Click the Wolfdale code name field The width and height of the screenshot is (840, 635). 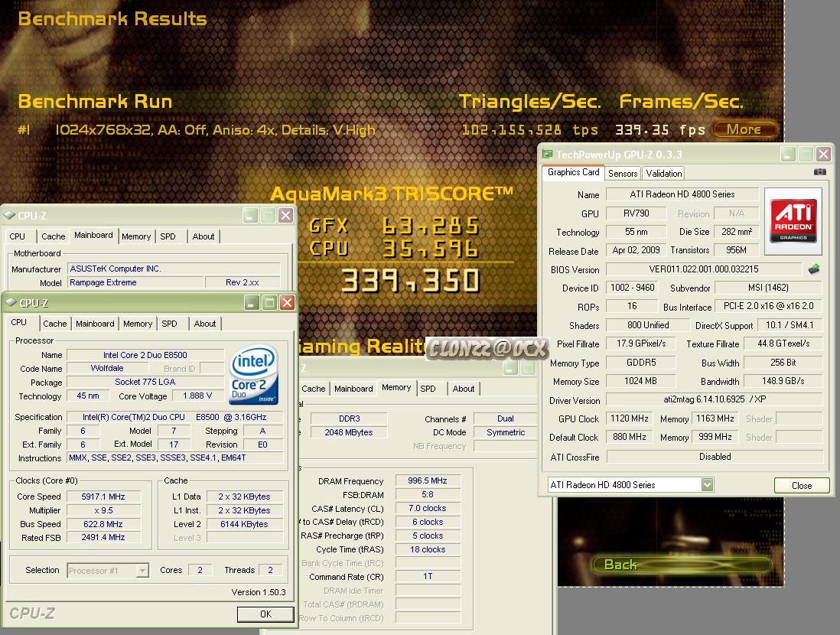[107, 368]
